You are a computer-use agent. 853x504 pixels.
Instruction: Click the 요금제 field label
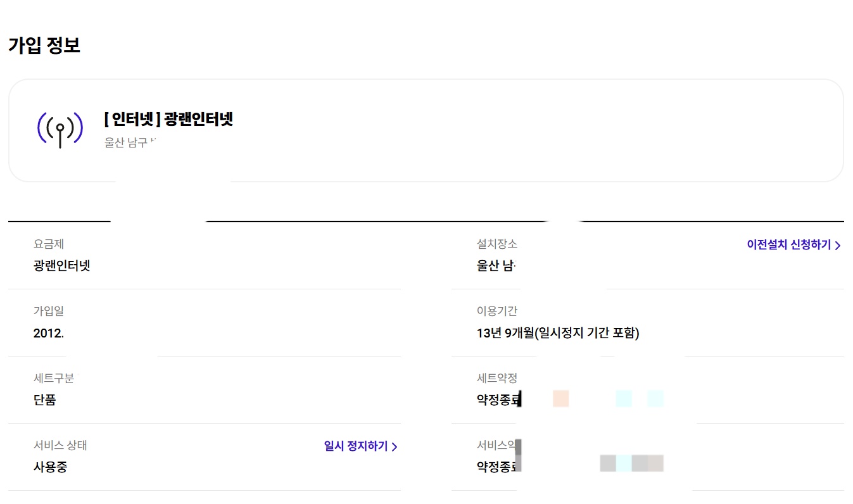pos(49,244)
